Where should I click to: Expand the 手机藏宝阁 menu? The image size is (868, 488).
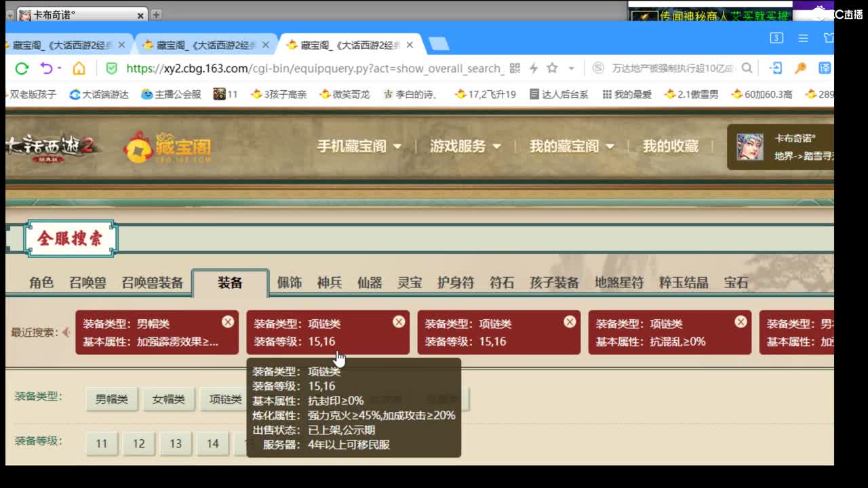click(359, 146)
